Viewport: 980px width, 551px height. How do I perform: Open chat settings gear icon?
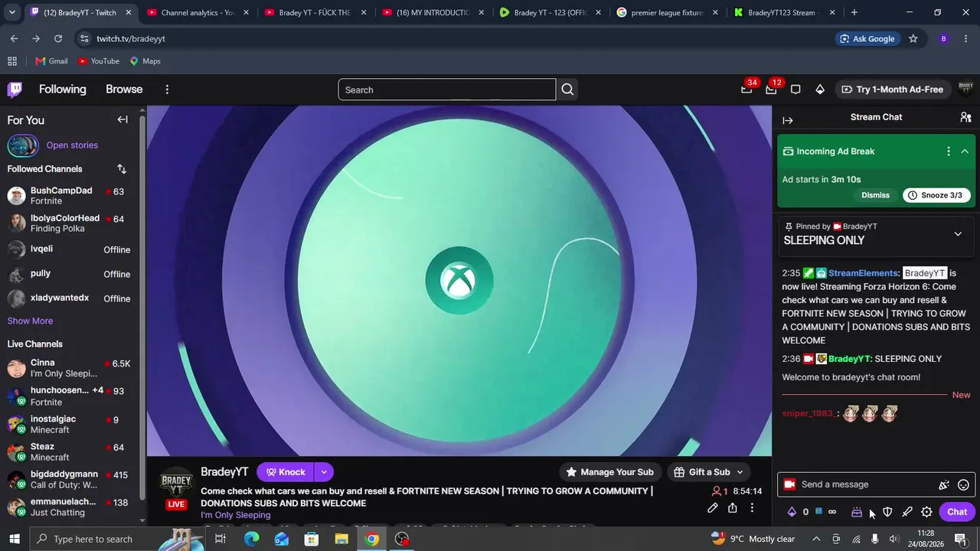pyautogui.click(x=927, y=512)
